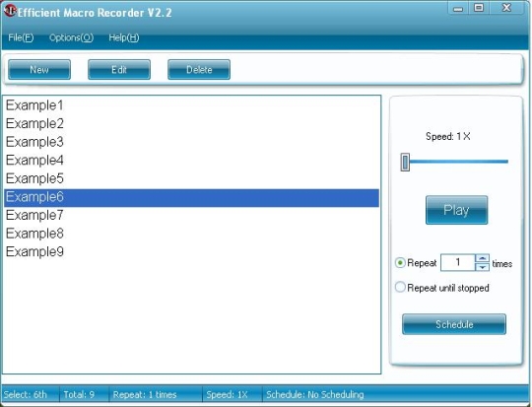
Task: Minimize the Macro Recorder window
Action: point(458,8)
